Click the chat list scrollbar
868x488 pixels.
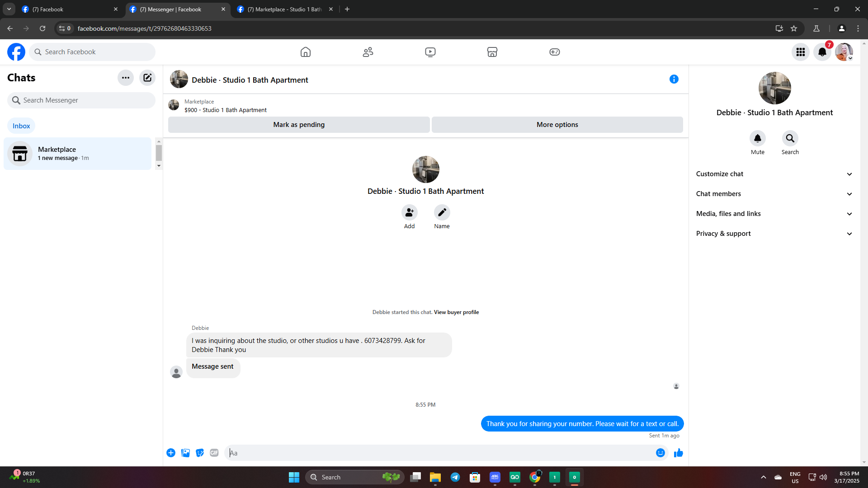159,153
